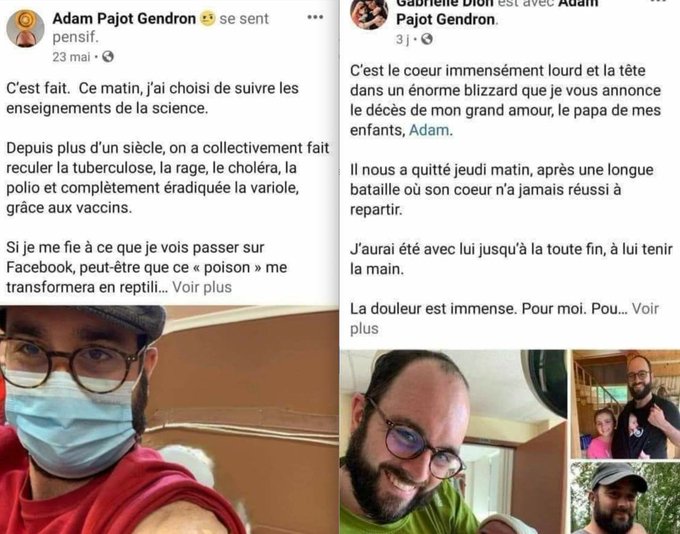Expand the left post with 'Voir plus'

pyautogui.click(x=202, y=287)
